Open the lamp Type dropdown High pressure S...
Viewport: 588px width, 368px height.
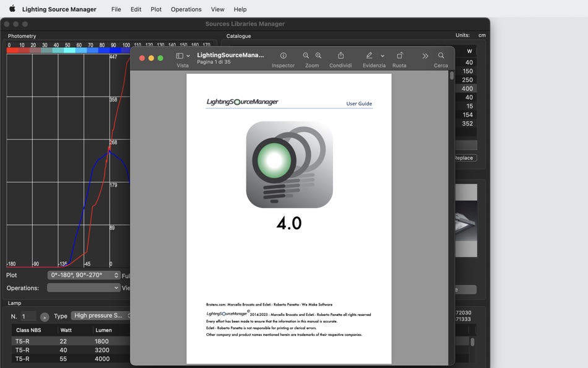[100, 316]
